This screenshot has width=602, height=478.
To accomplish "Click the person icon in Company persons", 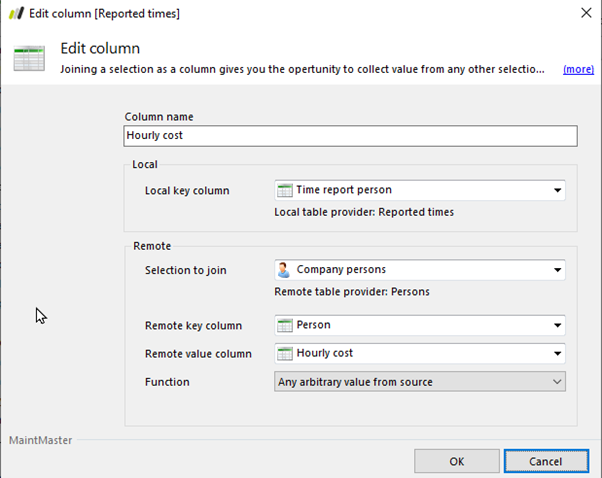I will [x=284, y=270].
